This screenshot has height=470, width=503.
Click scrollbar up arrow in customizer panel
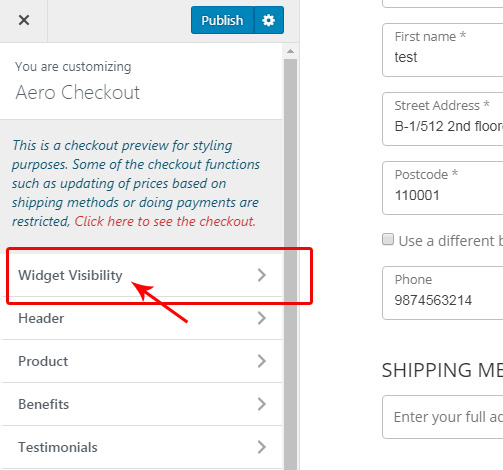pyautogui.click(x=290, y=51)
